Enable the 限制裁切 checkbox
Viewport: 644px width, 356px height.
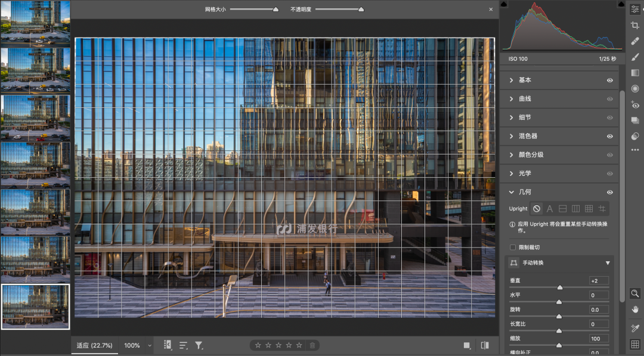[x=513, y=247]
